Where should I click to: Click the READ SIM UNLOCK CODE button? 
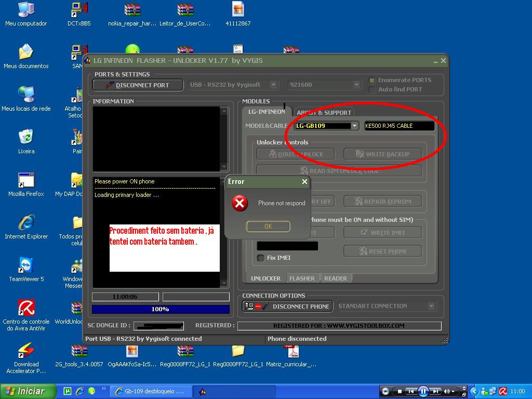(339, 170)
